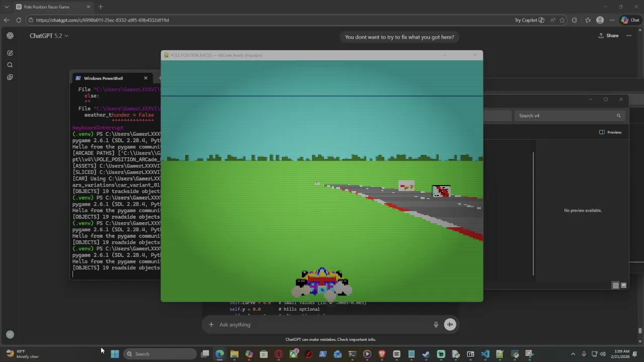Switch File Explorer to details view icon
The width and height of the screenshot is (644, 362).
615,285
